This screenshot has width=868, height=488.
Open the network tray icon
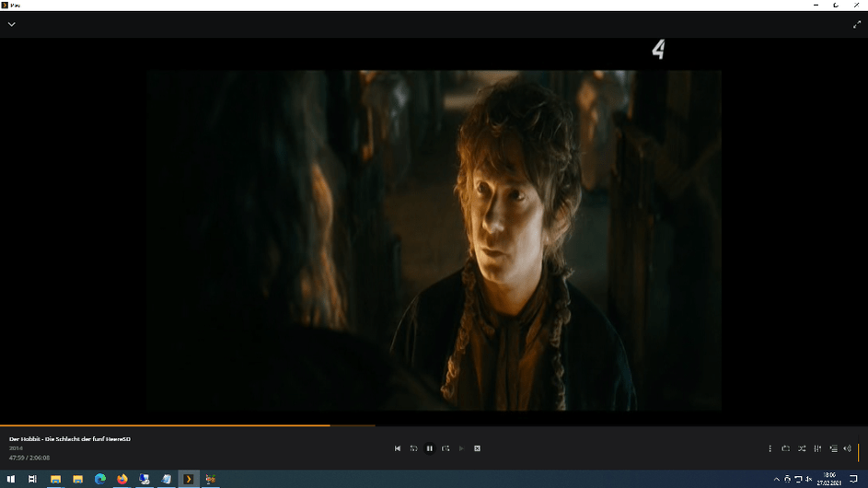[x=787, y=479]
